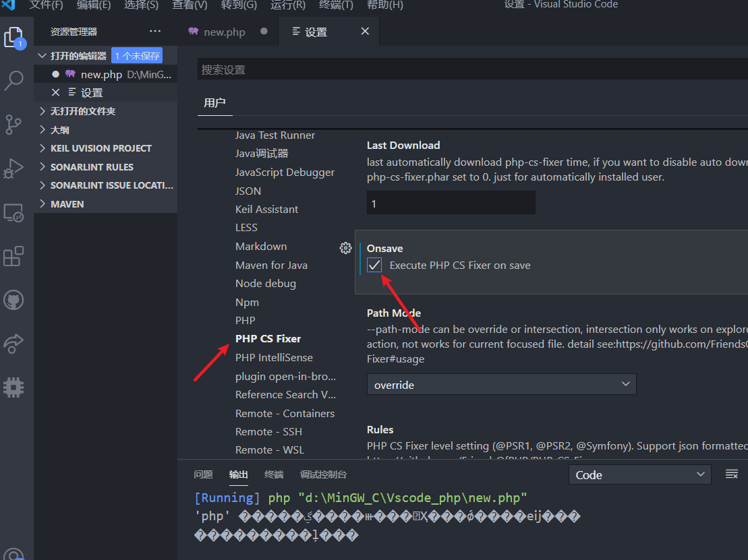Open the Path Mode override dropdown
Screen dimensions: 748x560
point(501,385)
